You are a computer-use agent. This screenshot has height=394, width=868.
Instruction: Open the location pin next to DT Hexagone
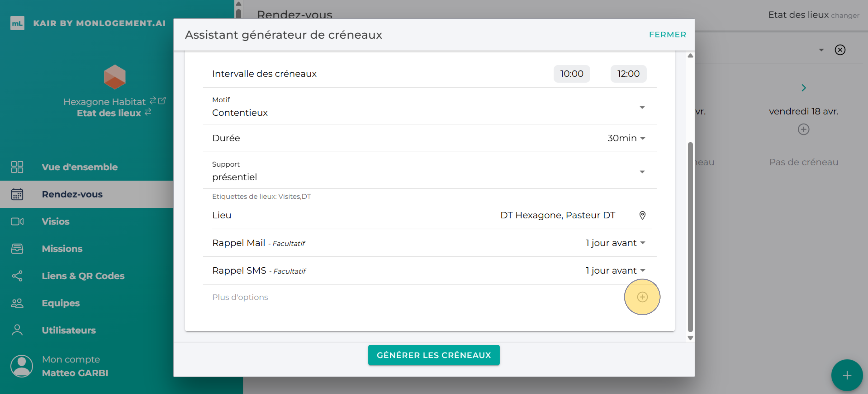642,215
